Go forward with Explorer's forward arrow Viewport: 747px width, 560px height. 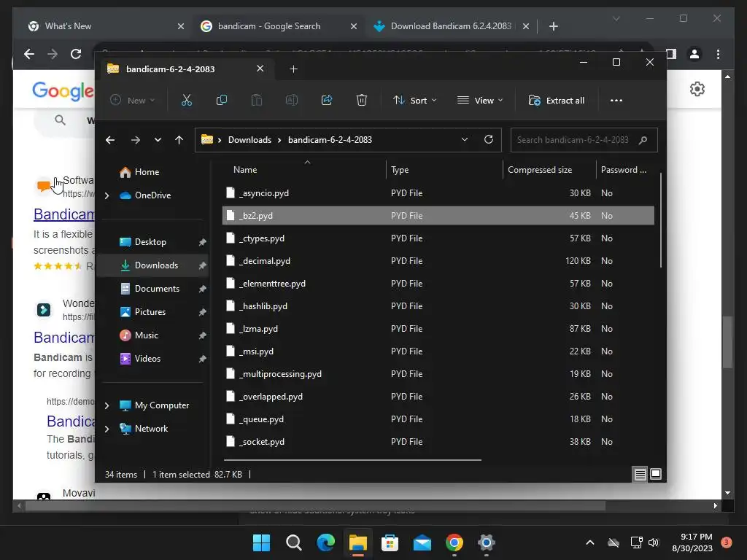135,140
